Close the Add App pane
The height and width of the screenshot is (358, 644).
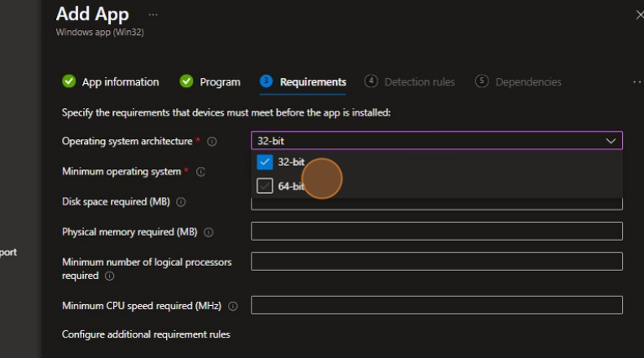(x=638, y=15)
